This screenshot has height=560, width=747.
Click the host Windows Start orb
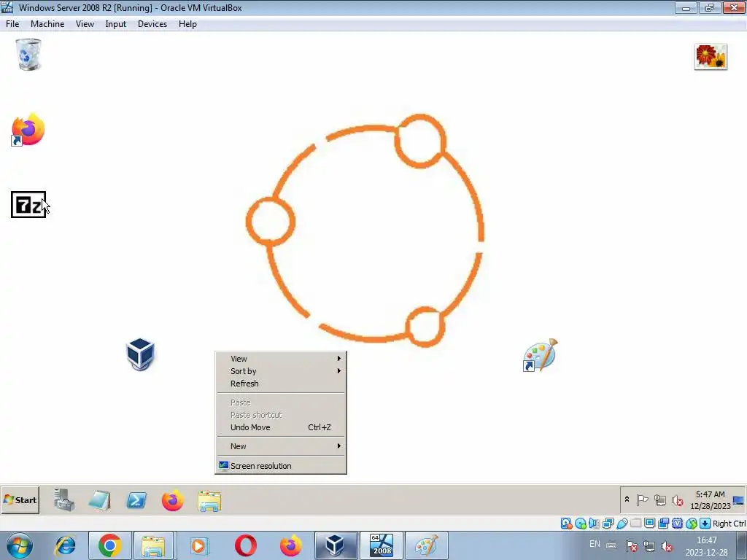click(x=20, y=545)
